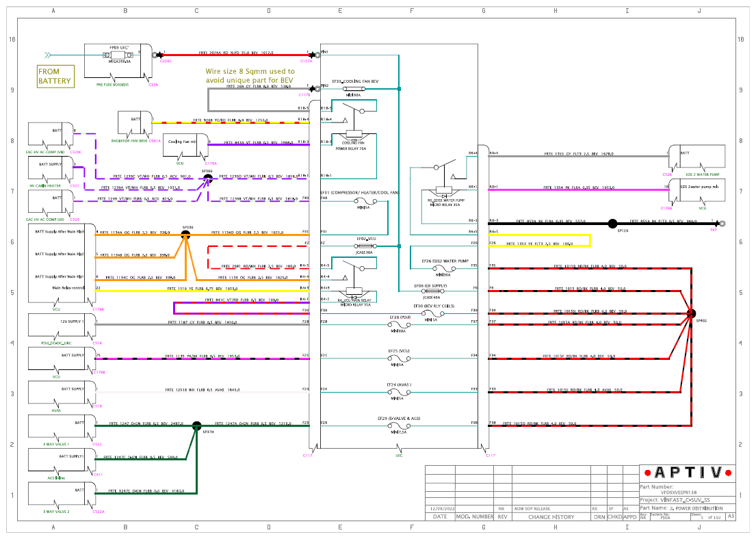This screenshot has height=539, width=756.
Task: Select the EAC HV AC COMP (VN) label
Action: [45, 153]
